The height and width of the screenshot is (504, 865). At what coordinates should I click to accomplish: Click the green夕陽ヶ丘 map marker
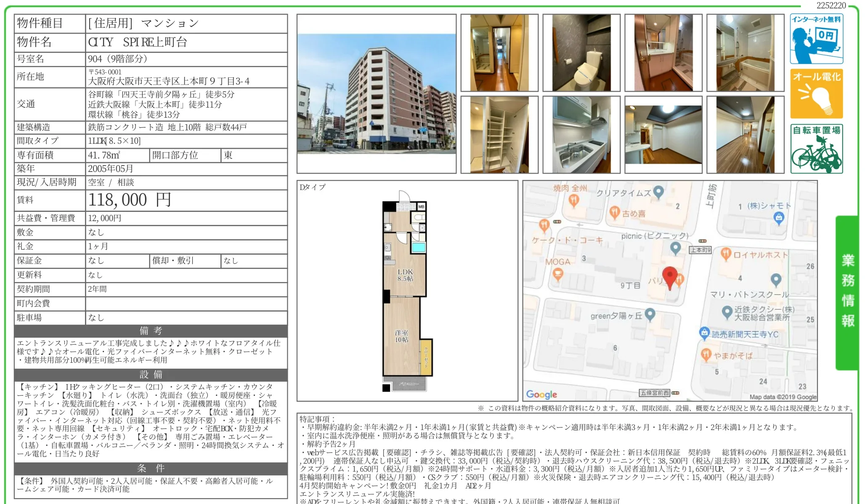650,314
